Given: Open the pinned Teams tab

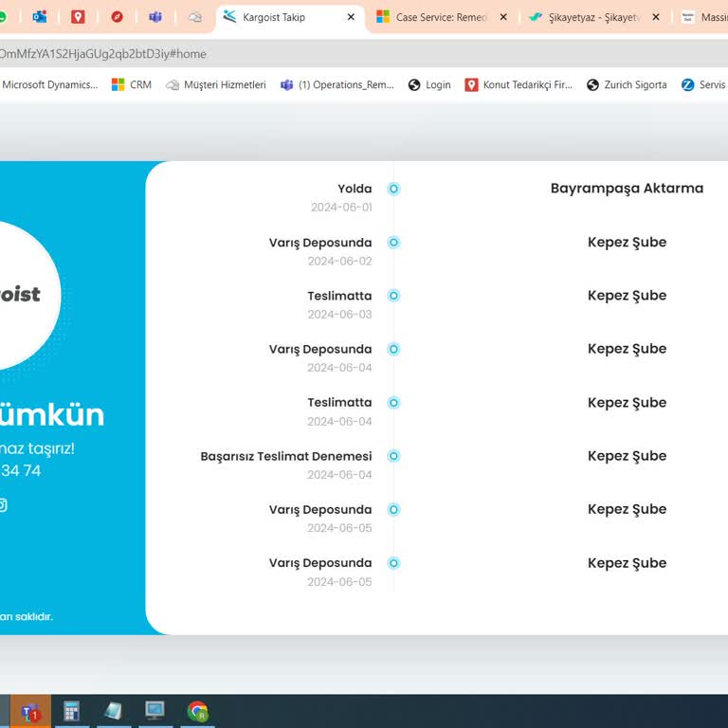Looking at the screenshot, I should (x=155, y=17).
